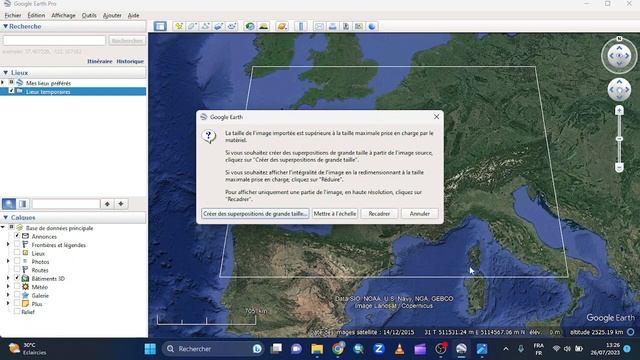Click the Annuler button
Image resolution: width=640 pixels, height=360 pixels.
click(x=419, y=213)
